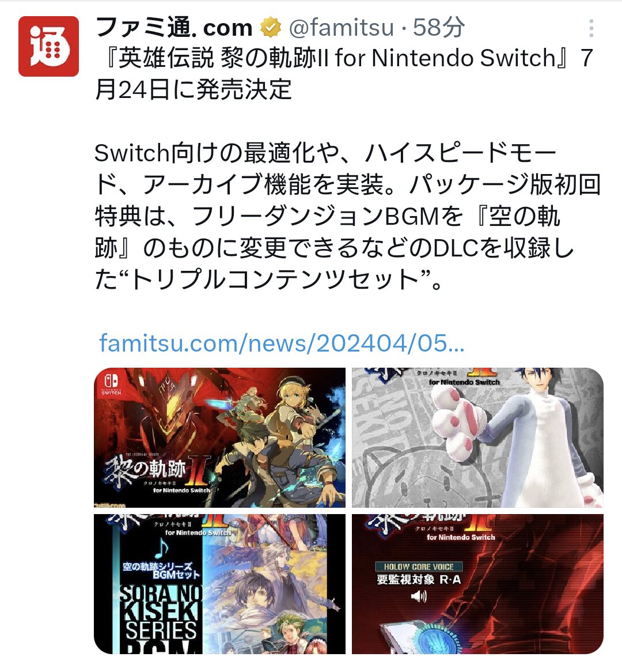622x672 pixels.
Task: Tap the tweet body paragraph text
Action: 347,217
